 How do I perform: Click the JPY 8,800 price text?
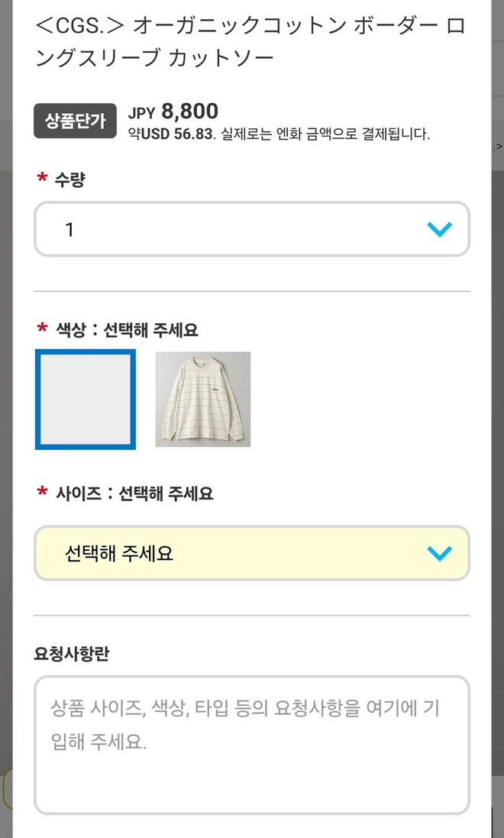click(x=173, y=112)
